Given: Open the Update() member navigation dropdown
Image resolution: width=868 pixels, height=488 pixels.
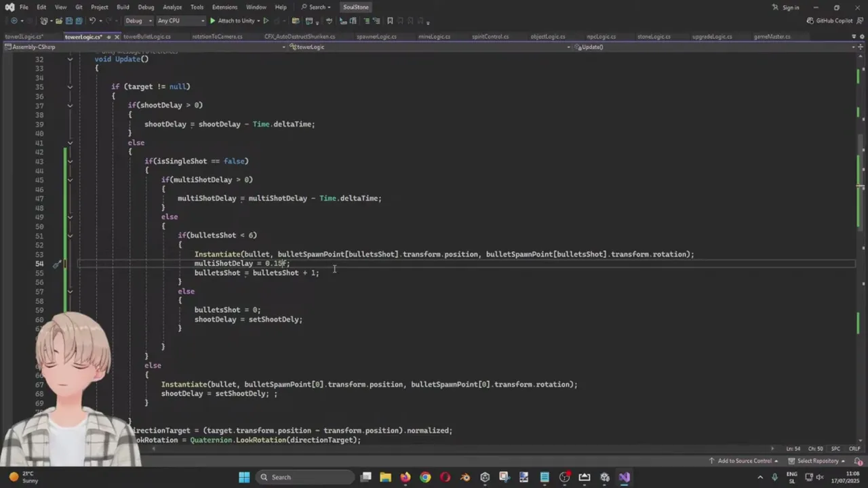Looking at the screenshot, I should [x=715, y=47].
